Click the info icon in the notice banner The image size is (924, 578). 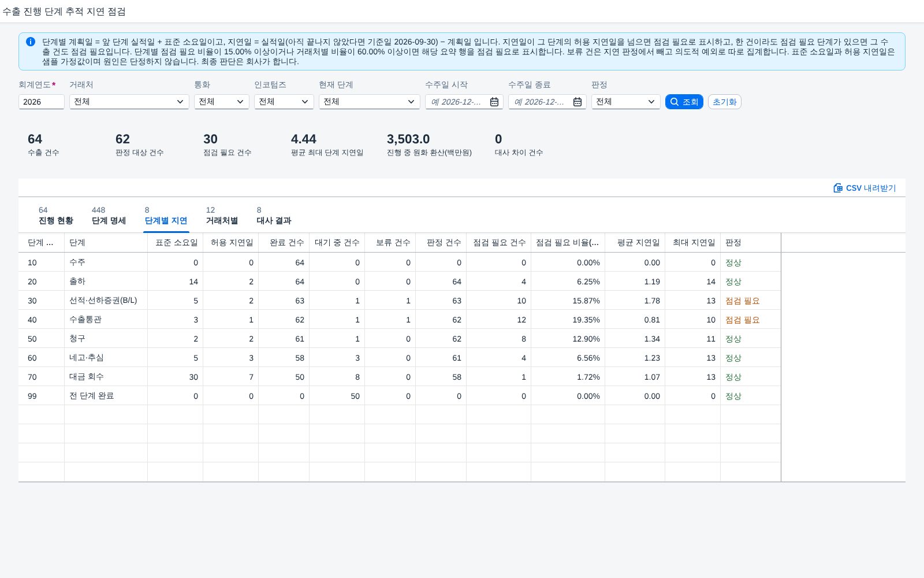pos(31,42)
